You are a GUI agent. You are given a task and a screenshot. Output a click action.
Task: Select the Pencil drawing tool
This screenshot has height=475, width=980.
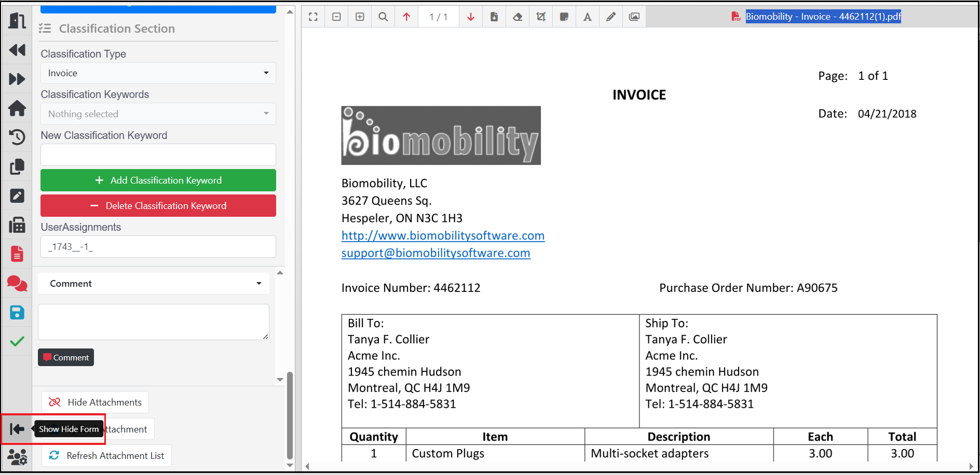611,17
